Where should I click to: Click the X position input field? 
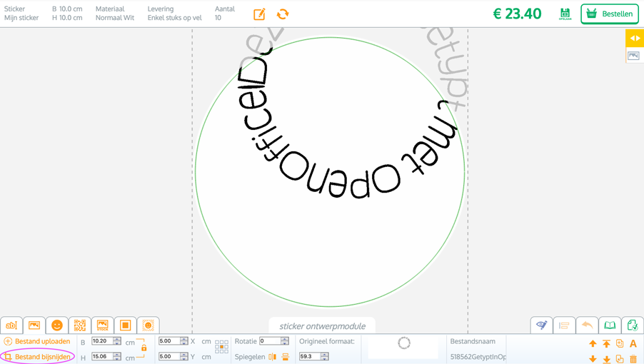[168, 341]
